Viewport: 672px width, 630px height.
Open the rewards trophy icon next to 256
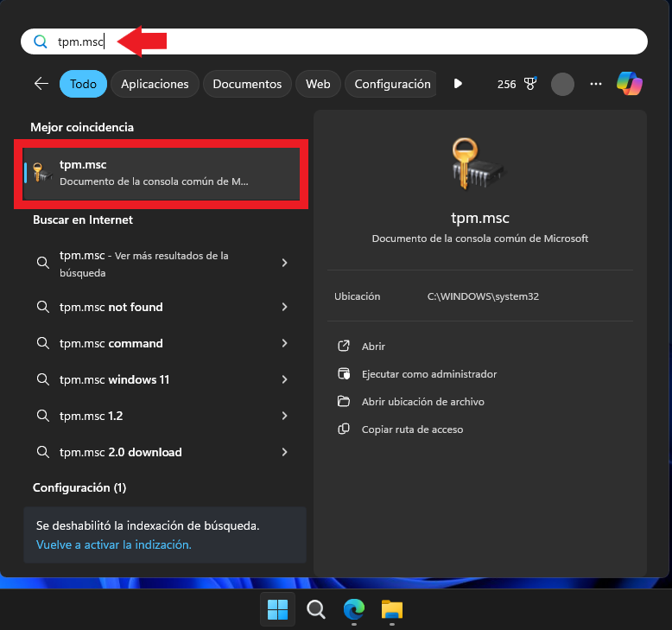click(530, 84)
